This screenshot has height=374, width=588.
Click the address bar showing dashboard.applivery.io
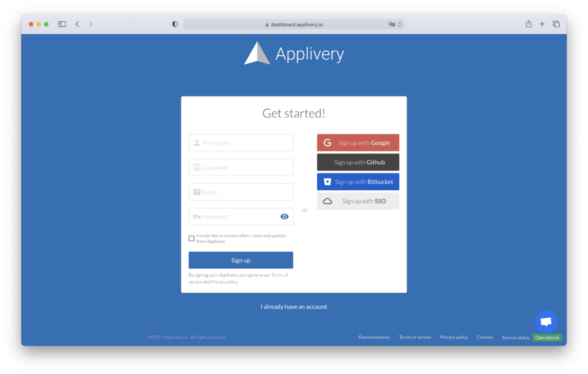coord(293,24)
